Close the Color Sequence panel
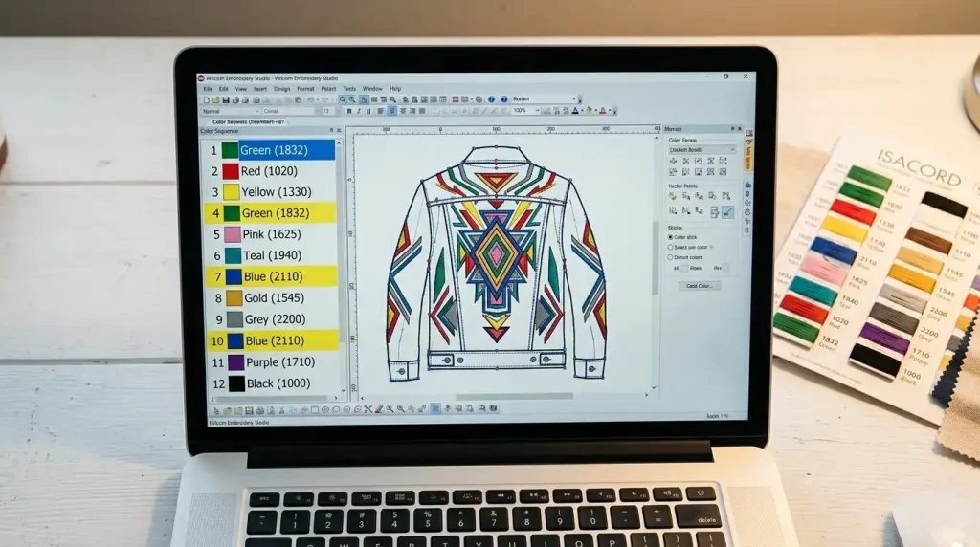The image size is (980, 547). coord(339,130)
